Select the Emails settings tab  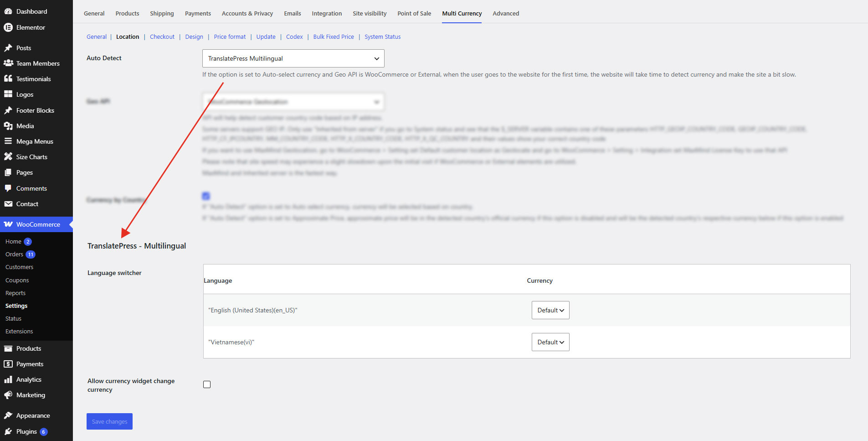coord(293,13)
